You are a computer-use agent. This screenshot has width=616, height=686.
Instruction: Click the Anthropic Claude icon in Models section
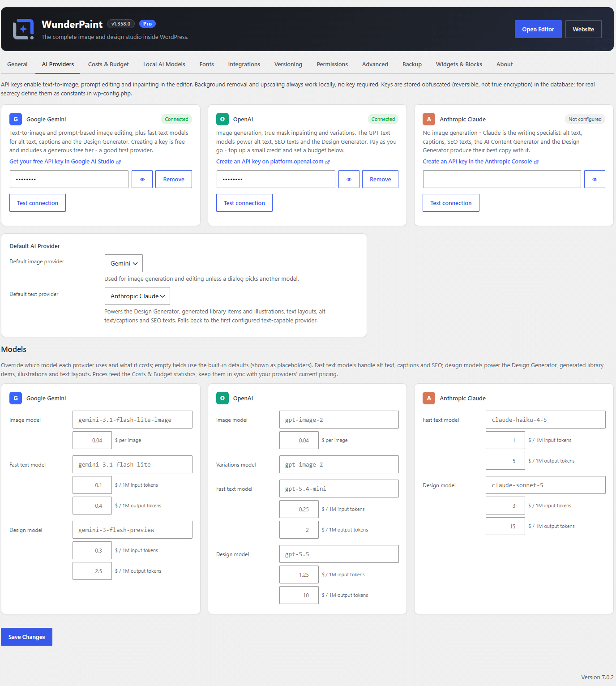pyautogui.click(x=429, y=398)
